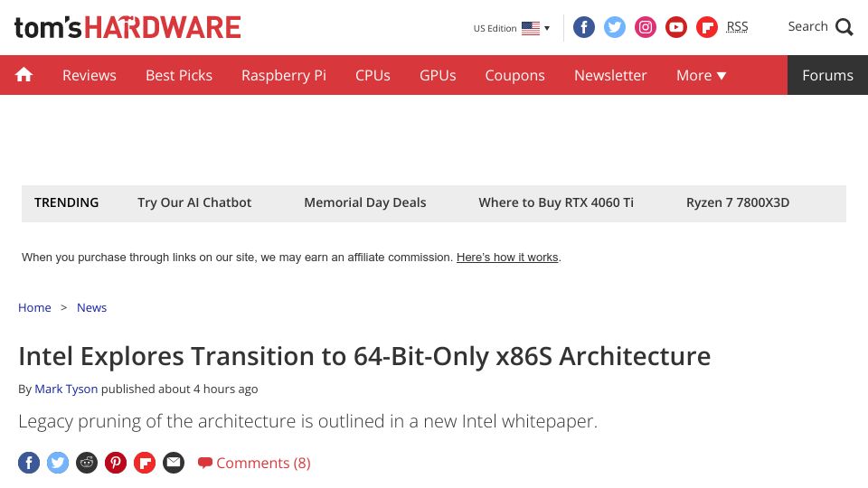Viewport: 868px width, 488px height.
Task: Click the TRENDING label
Action: 66,202
